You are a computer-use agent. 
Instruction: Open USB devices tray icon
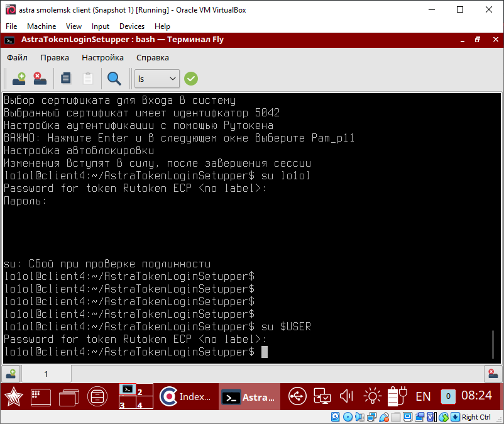(297, 396)
